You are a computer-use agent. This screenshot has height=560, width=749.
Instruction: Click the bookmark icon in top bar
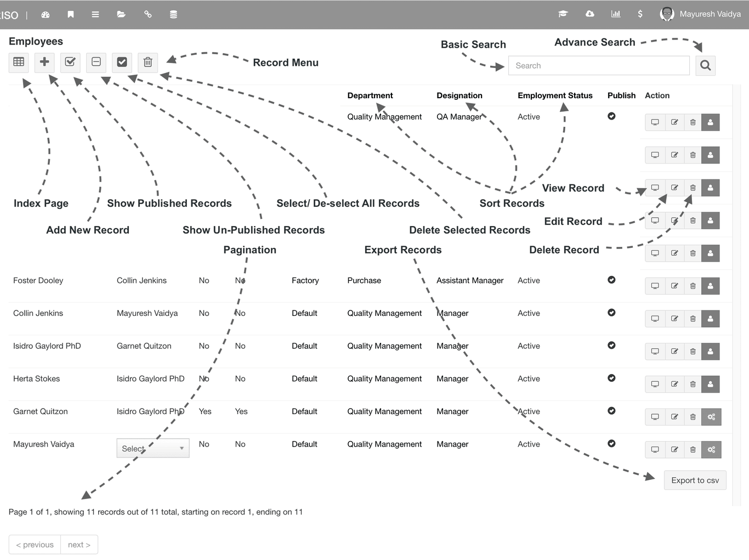click(x=71, y=14)
